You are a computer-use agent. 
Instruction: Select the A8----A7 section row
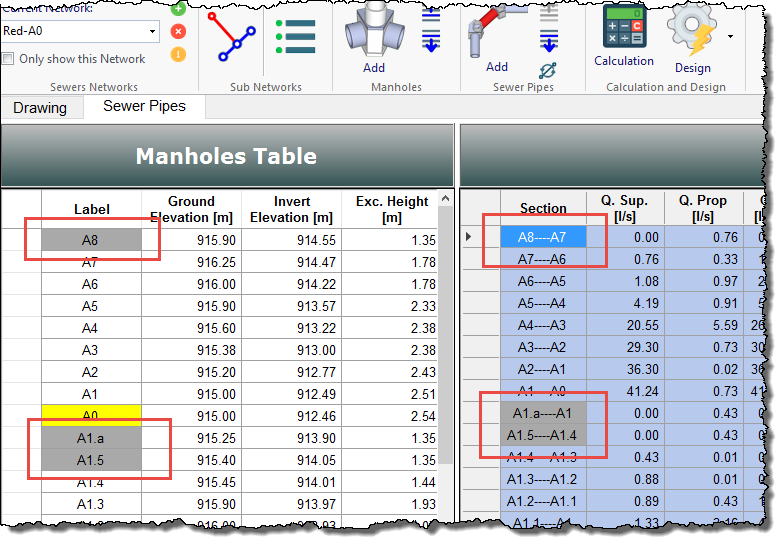[x=542, y=237]
